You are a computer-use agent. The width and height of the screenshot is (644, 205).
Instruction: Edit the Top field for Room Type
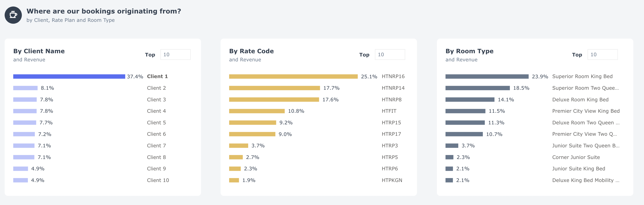click(602, 55)
